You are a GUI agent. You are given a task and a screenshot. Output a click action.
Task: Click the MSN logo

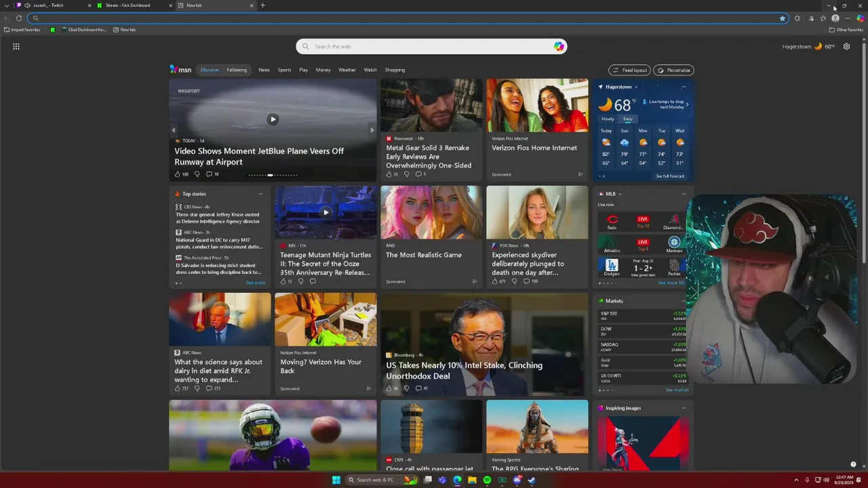click(180, 70)
